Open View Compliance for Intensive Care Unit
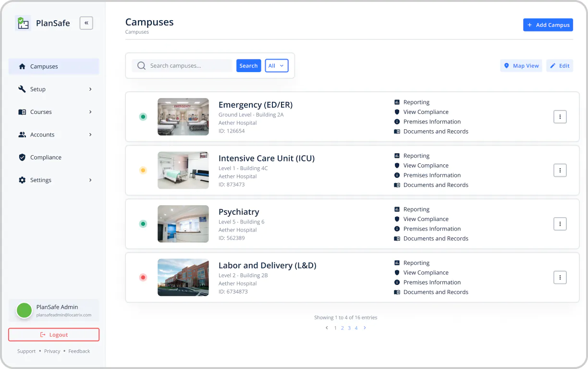Image resolution: width=588 pixels, height=369 pixels. pyautogui.click(x=426, y=165)
